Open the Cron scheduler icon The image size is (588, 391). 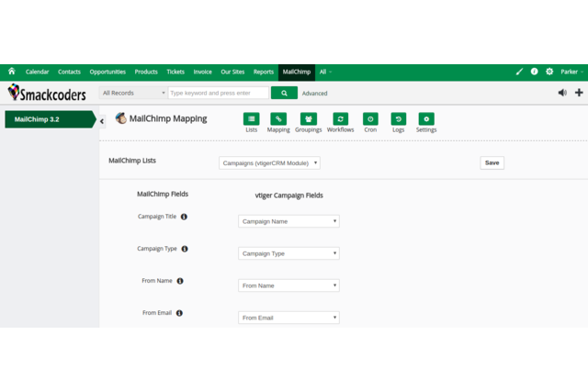click(x=370, y=119)
